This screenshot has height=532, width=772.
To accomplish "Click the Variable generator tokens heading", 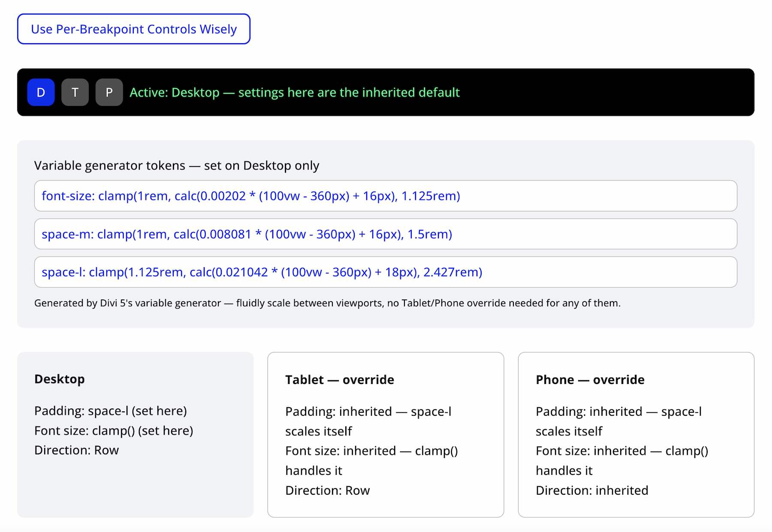I will pos(177,165).
